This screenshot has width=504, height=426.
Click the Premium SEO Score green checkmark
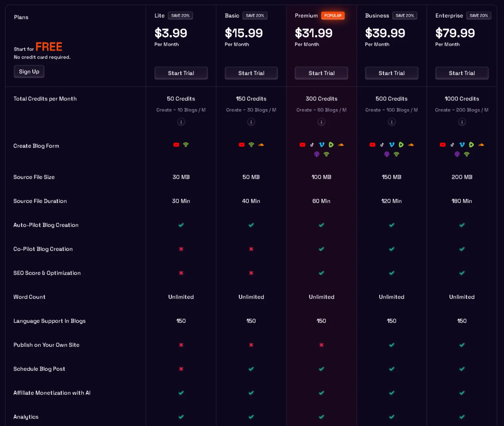[x=322, y=273]
